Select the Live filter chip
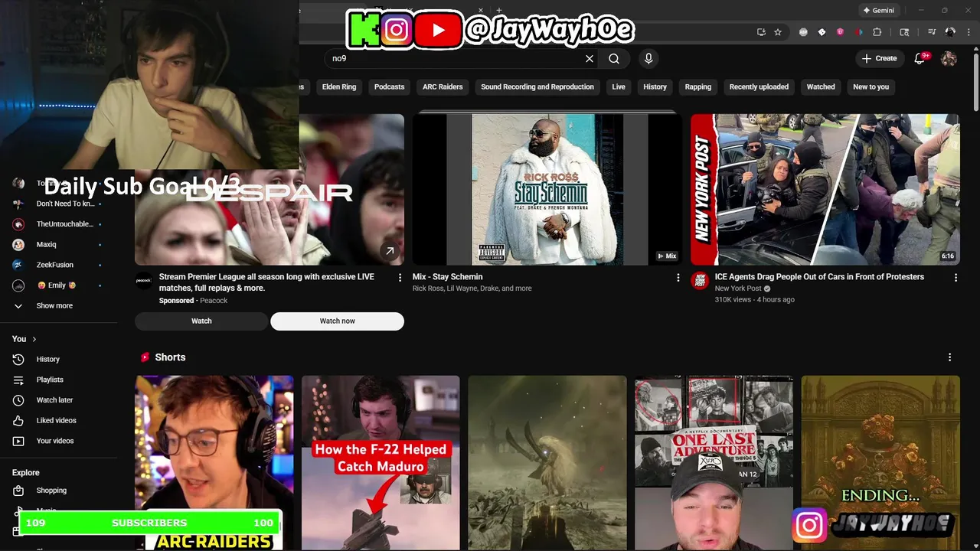Viewport: 980px width, 551px height. coord(619,86)
